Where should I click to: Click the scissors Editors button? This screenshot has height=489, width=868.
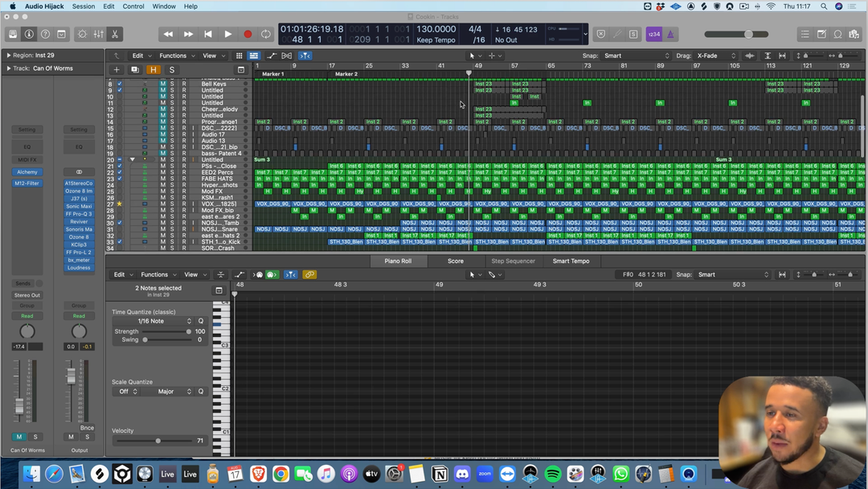coord(115,35)
